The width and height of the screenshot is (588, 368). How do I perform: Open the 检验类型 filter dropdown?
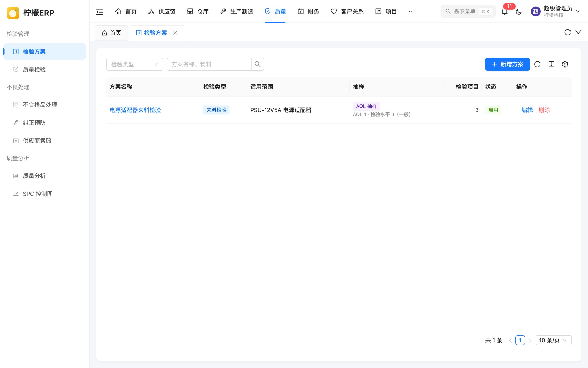click(135, 64)
